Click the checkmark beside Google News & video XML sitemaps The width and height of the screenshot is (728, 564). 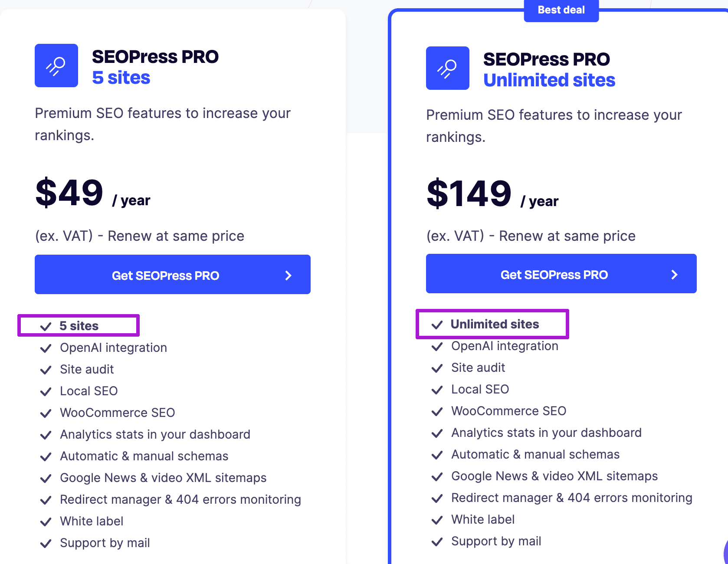pyautogui.click(x=46, y=479)
